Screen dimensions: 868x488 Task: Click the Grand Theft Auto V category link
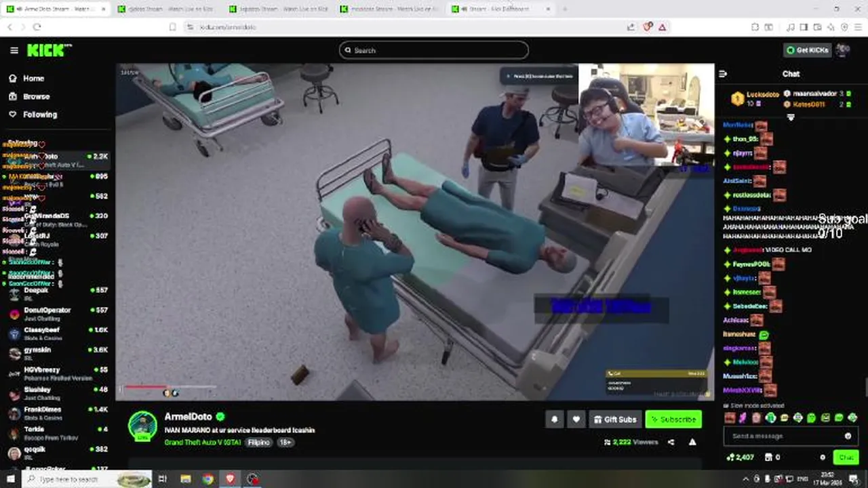[x=202, y=442]
